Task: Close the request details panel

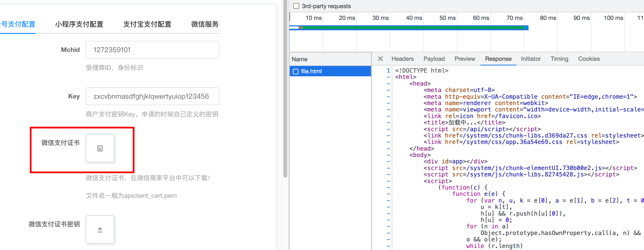Action: coord(380,59)
